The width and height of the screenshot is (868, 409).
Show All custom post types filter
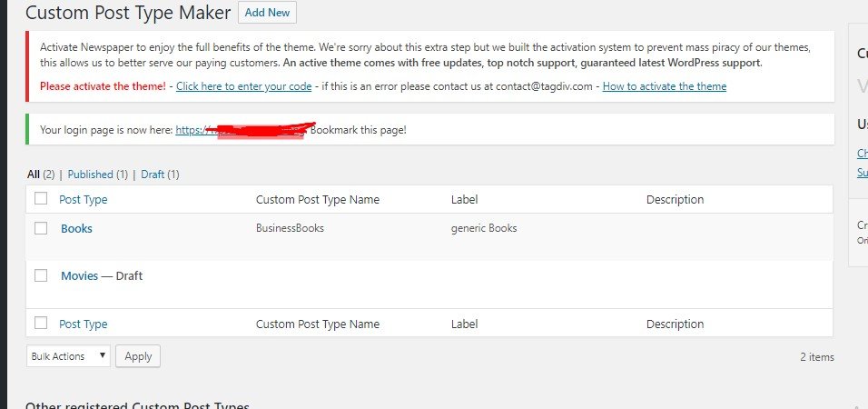[34, 175]
